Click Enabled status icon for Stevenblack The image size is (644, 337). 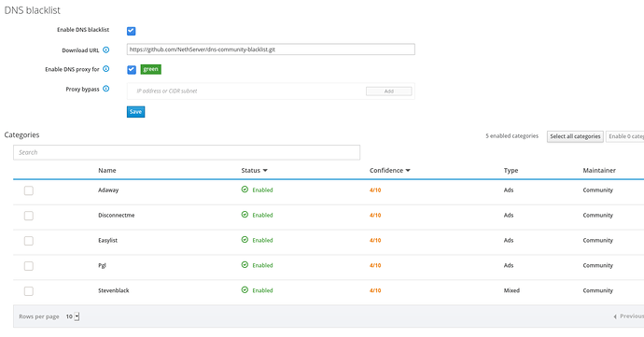[x=245, y=289]
